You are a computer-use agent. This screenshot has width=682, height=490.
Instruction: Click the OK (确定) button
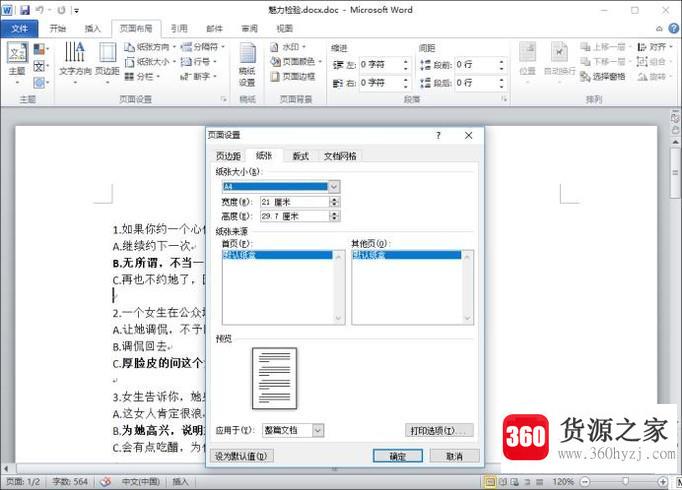pyautogui.click(x=398, y=456)
